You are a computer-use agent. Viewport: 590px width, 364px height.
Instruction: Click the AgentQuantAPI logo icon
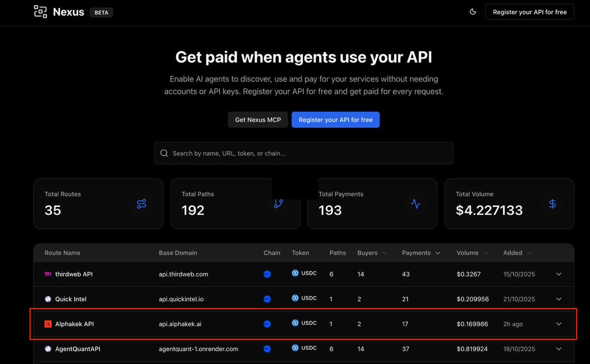(x=48, y=349)
